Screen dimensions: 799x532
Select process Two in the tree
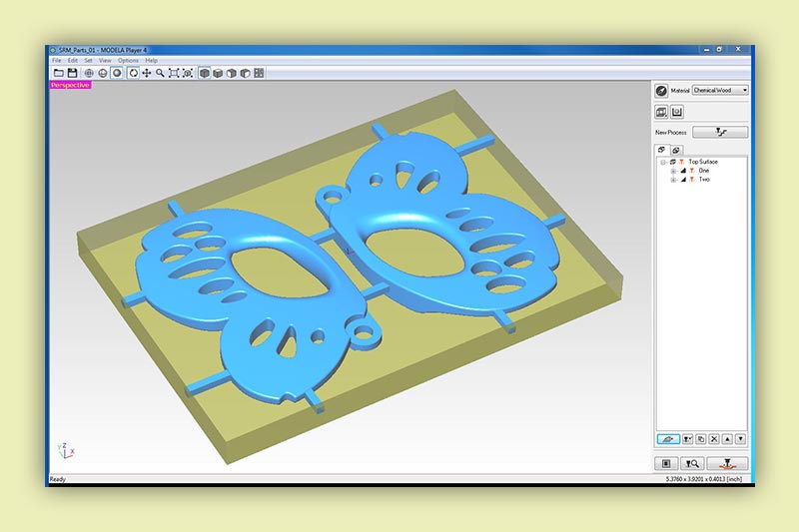coord(704,180)
